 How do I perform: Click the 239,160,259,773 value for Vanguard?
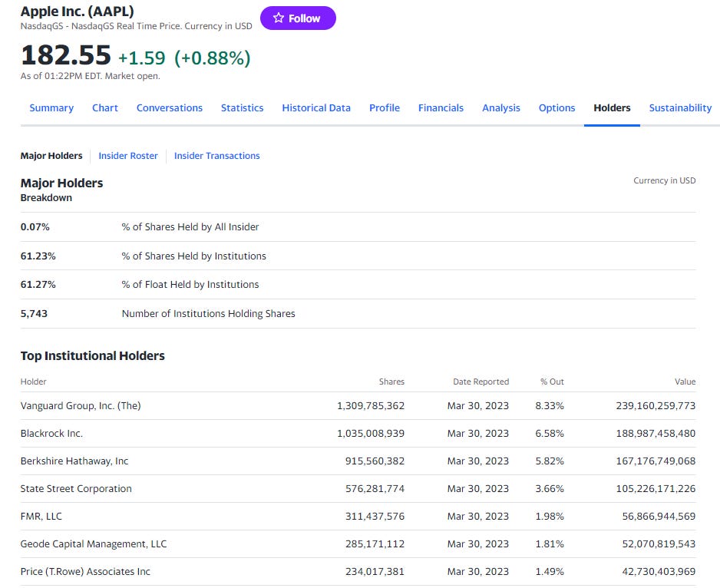point(656,405)
